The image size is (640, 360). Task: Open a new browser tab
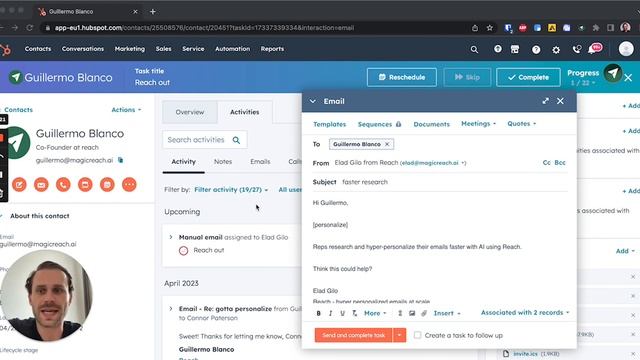[153, 12]
